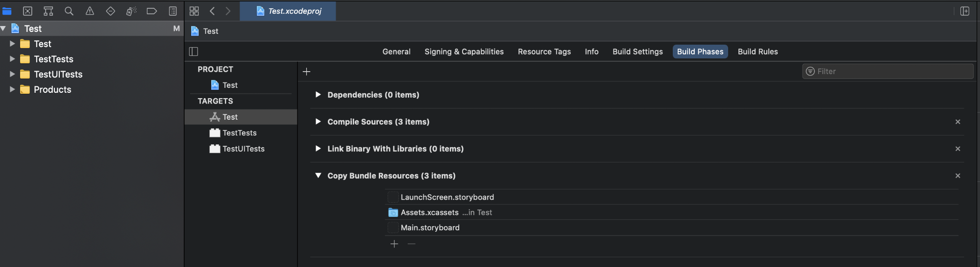Select the Test app target
Image resolution: width=980 pixels, height=267 pixels.
(240, 117)
